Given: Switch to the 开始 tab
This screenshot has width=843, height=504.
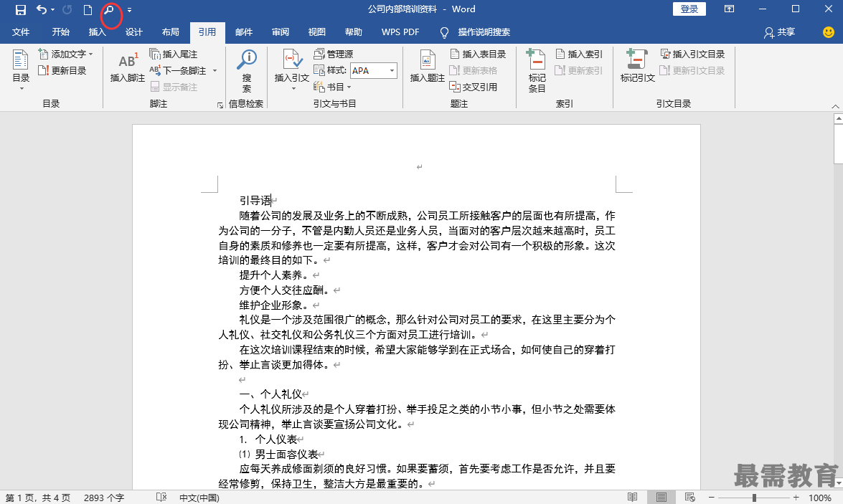Looking at the screenshot, I should 61,32.
